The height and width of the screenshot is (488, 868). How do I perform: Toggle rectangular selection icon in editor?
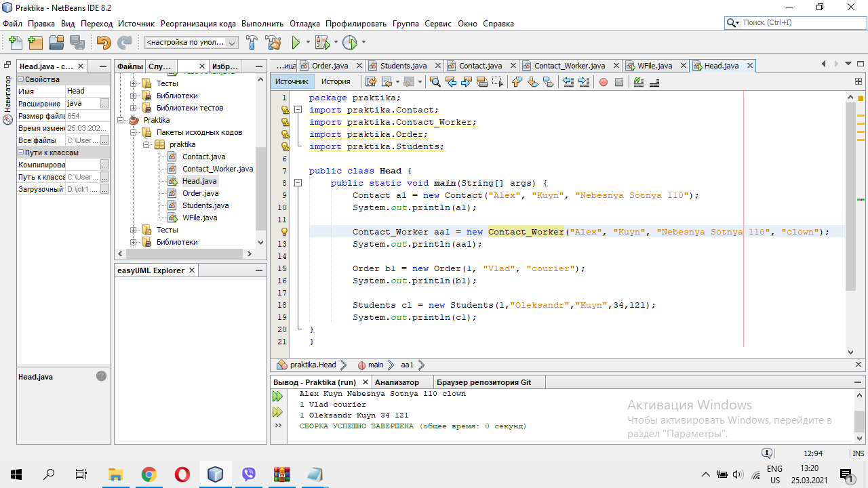click(x=498, y=82)
